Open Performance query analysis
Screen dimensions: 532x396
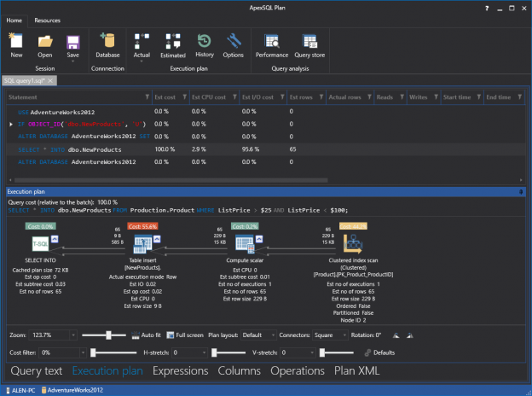(x=272, y=45)
